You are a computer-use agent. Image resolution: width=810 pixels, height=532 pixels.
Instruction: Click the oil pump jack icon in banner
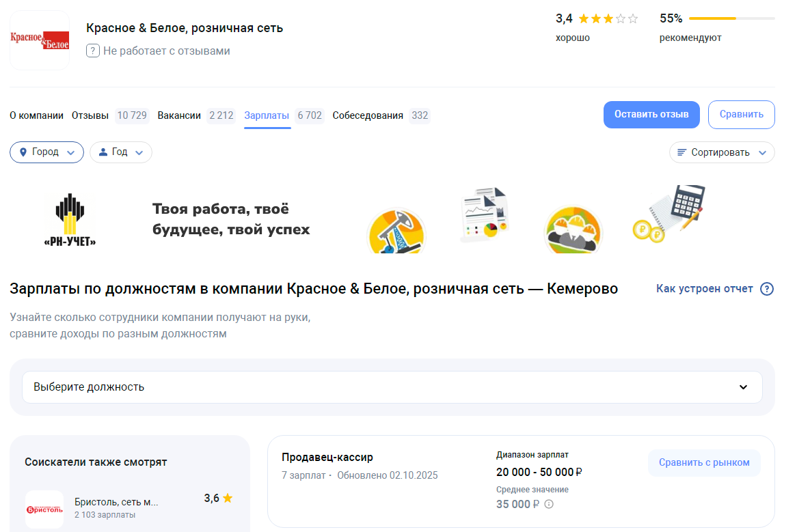click(396, 231)
